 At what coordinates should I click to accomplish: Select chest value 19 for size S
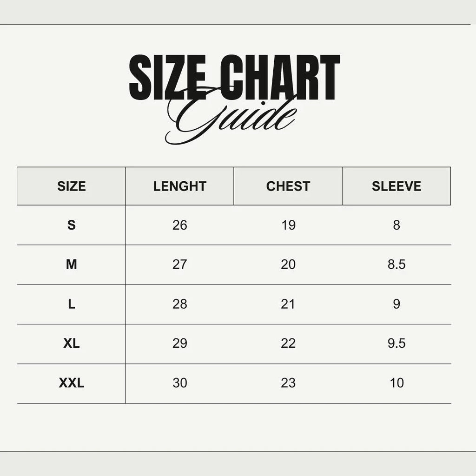point(288,225)
